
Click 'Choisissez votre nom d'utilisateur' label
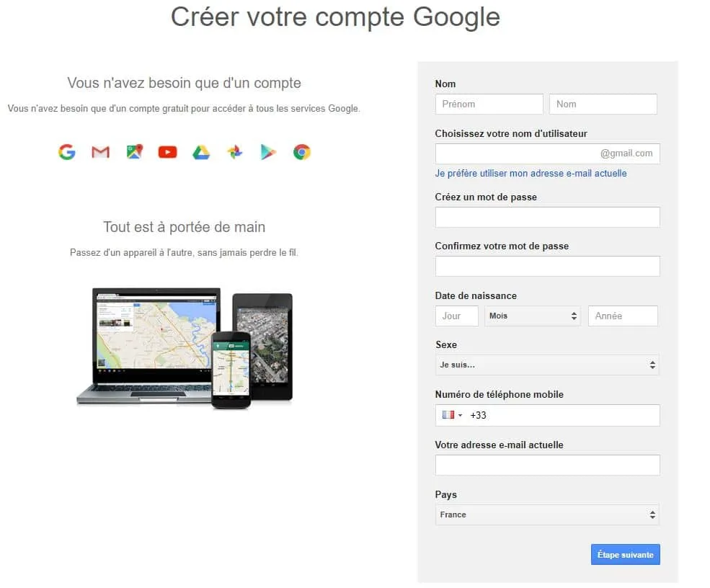click(x=511, y=133)
